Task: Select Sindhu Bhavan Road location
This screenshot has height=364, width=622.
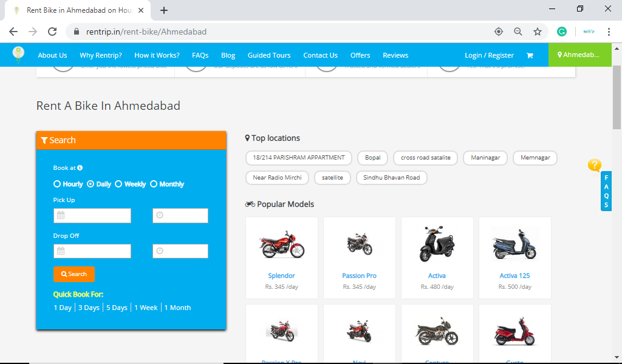Action: 392,177
